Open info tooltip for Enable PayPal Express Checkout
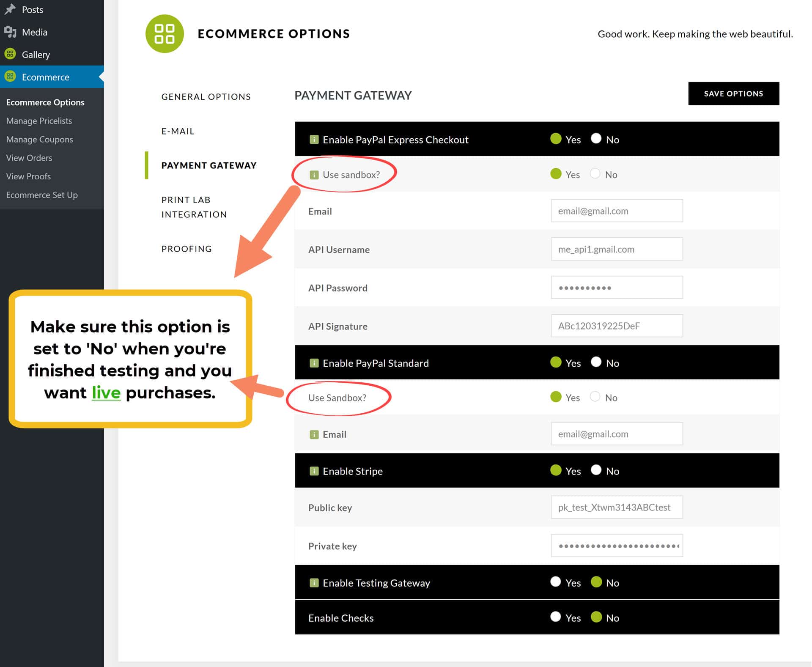Screen dimensions: 812x667 (x=314, y=139)
